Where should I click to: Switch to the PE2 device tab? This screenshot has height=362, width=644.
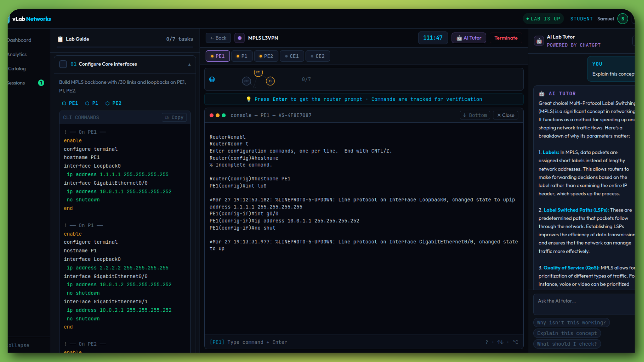pyautogui.click(x=266, y=56)
